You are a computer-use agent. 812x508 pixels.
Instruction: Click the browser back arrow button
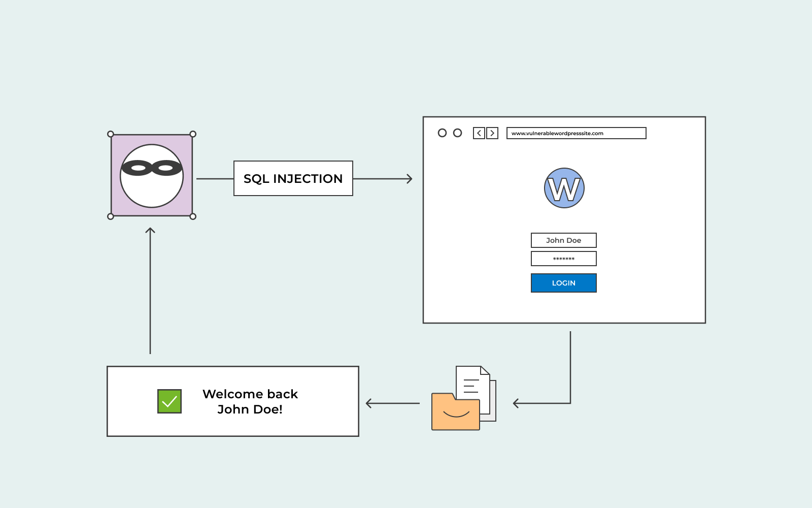click(479, 133)
